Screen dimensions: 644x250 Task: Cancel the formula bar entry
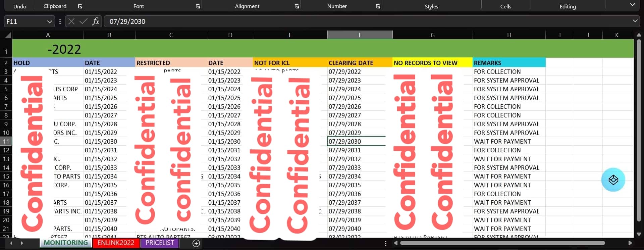[x=71, y=21]
